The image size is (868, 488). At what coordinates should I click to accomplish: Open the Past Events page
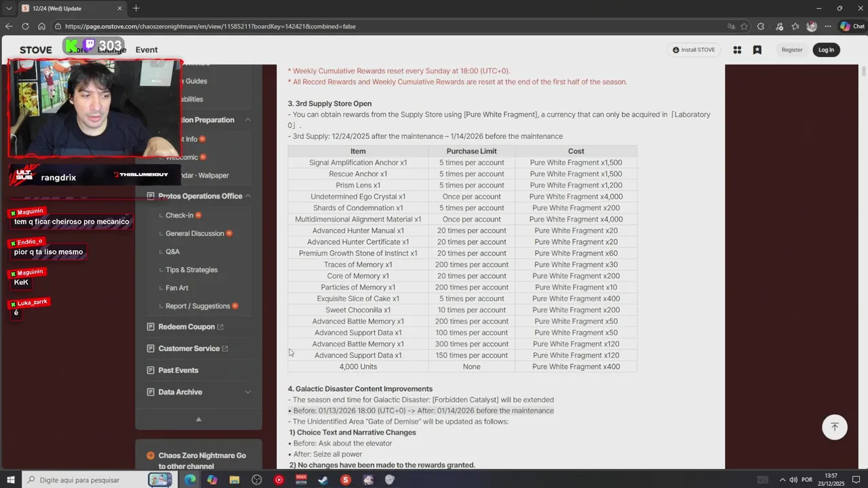[x=178, y=370]
